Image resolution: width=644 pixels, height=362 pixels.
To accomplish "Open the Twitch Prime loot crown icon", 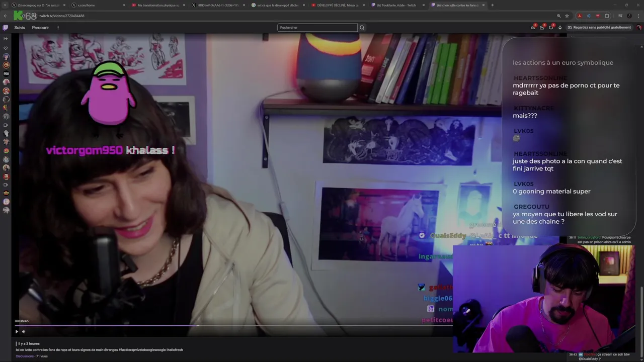I will click(533, 28).
